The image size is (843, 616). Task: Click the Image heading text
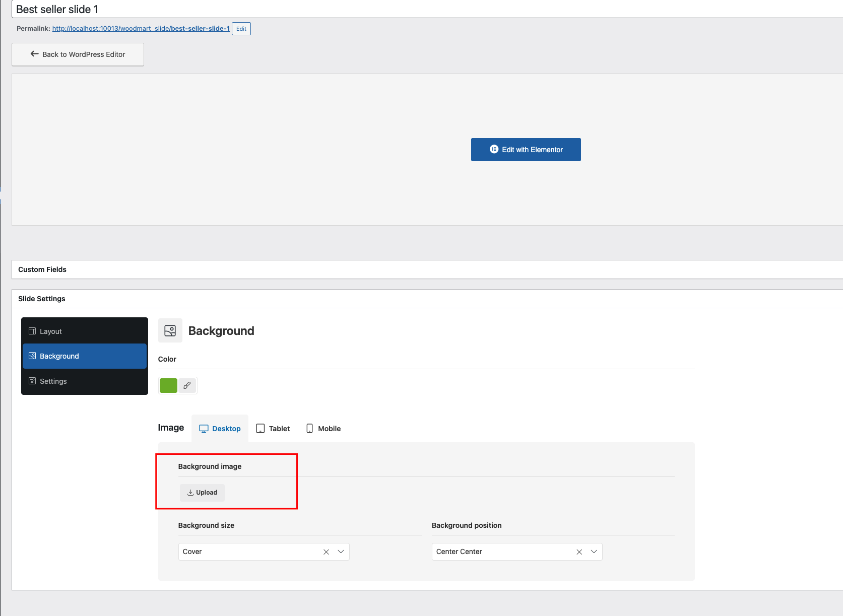pyautogui.click(x=171, y=428)
